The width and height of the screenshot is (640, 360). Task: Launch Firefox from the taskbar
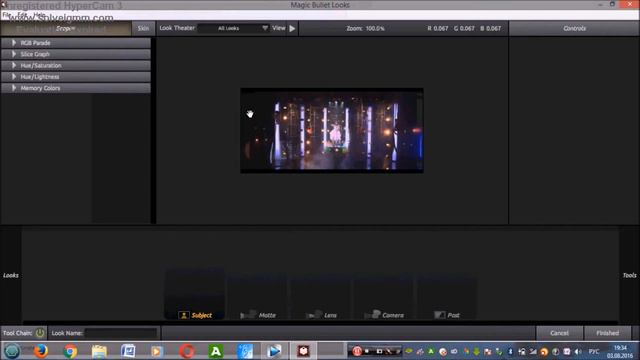click(41, 351)
